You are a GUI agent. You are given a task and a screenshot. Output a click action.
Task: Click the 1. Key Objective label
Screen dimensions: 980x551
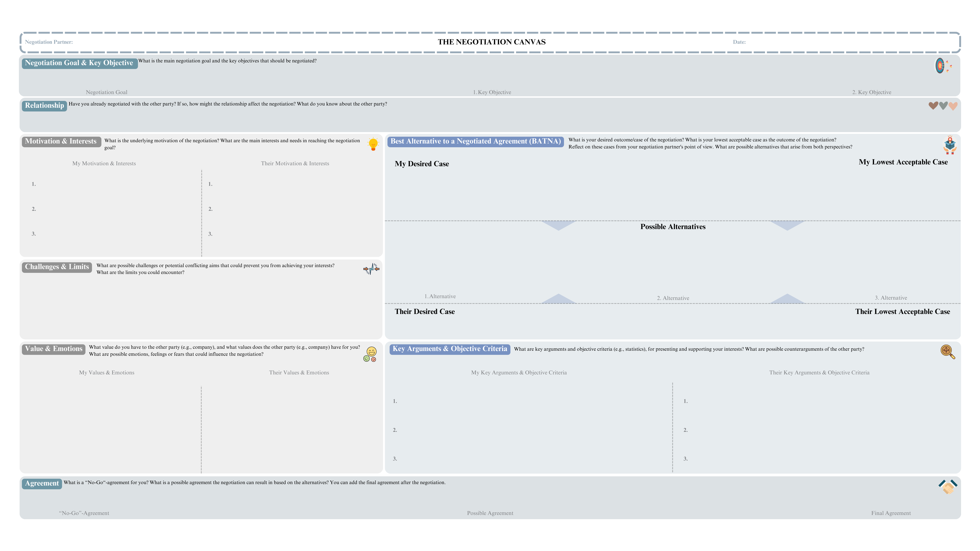492,92
